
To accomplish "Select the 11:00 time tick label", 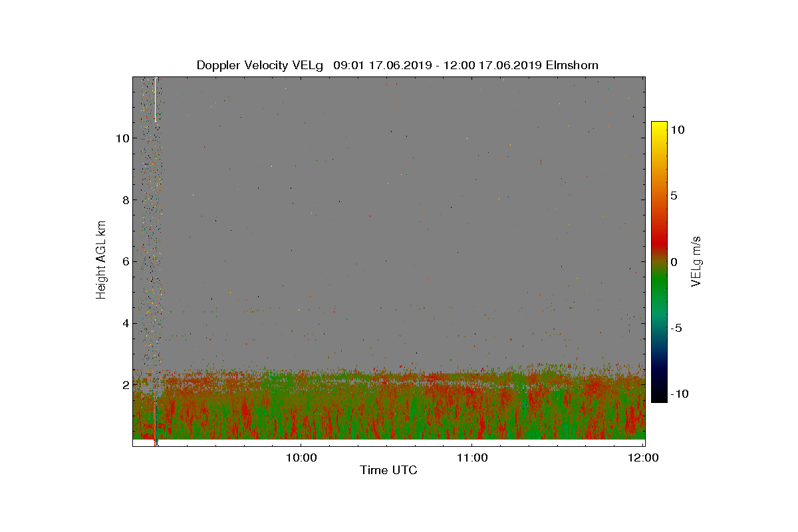I will click(471, 458).
